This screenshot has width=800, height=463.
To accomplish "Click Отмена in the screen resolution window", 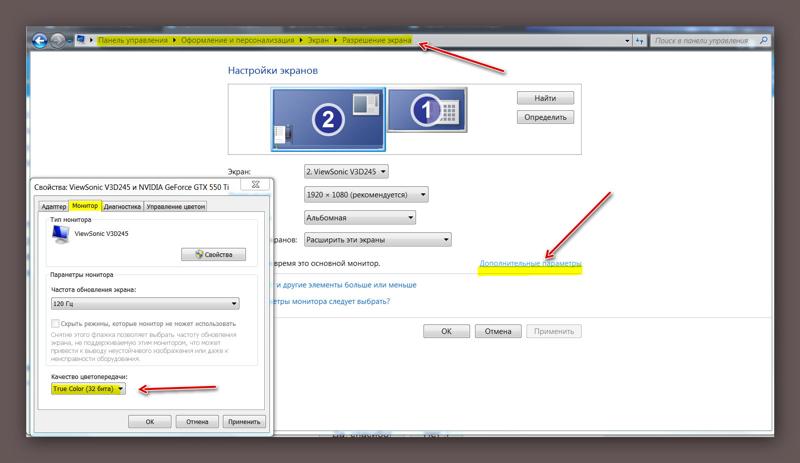I will coord(498,331).
